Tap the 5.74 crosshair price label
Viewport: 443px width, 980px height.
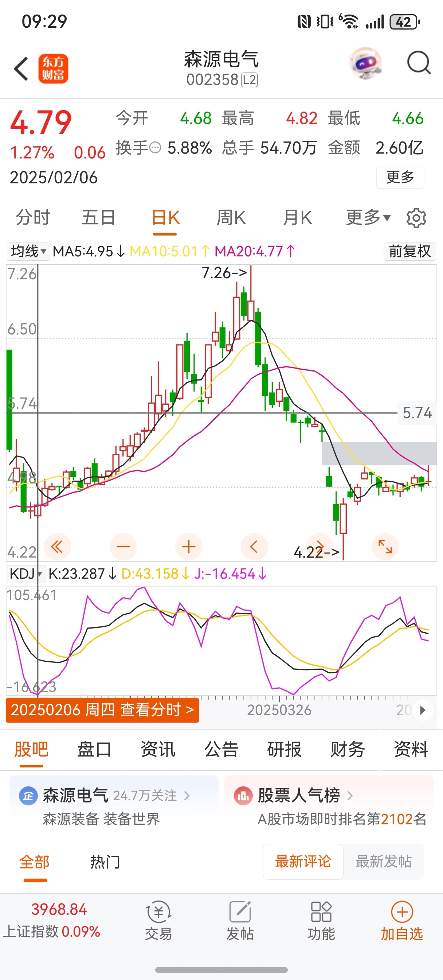417,413
